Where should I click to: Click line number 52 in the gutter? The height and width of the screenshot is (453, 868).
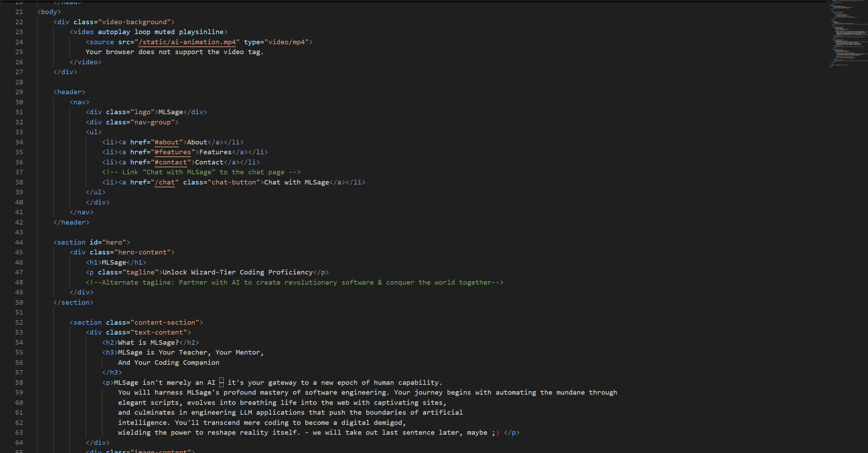click(x=19, y=323)
